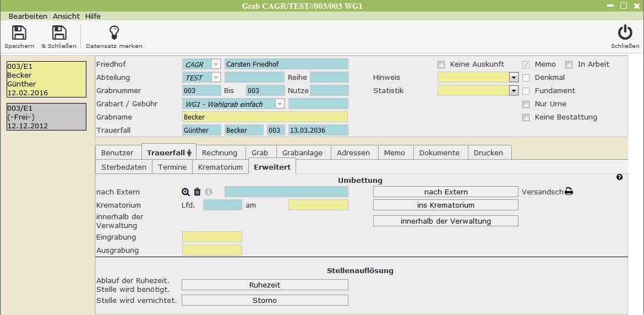Click the Ruhezeit button
Viewport: 644px width, 315px height.
[265, 285]
